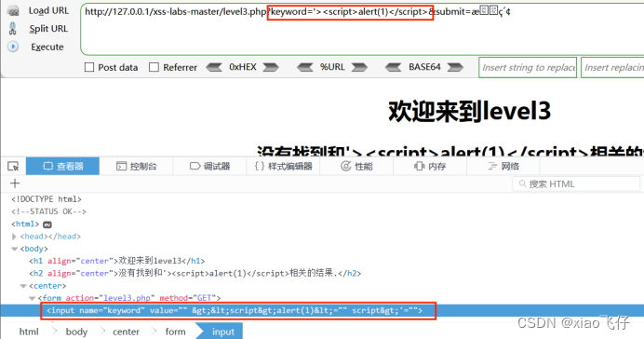Expand the head element node
The image size is (644, 339).
[x=14, y=237]
